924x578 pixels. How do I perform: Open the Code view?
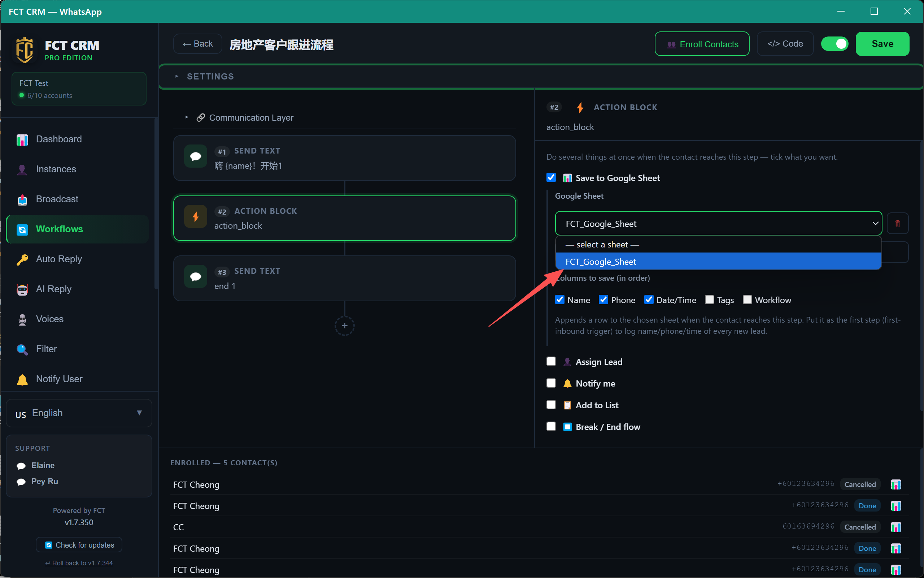pyautogui.click(x=785, y=44)
